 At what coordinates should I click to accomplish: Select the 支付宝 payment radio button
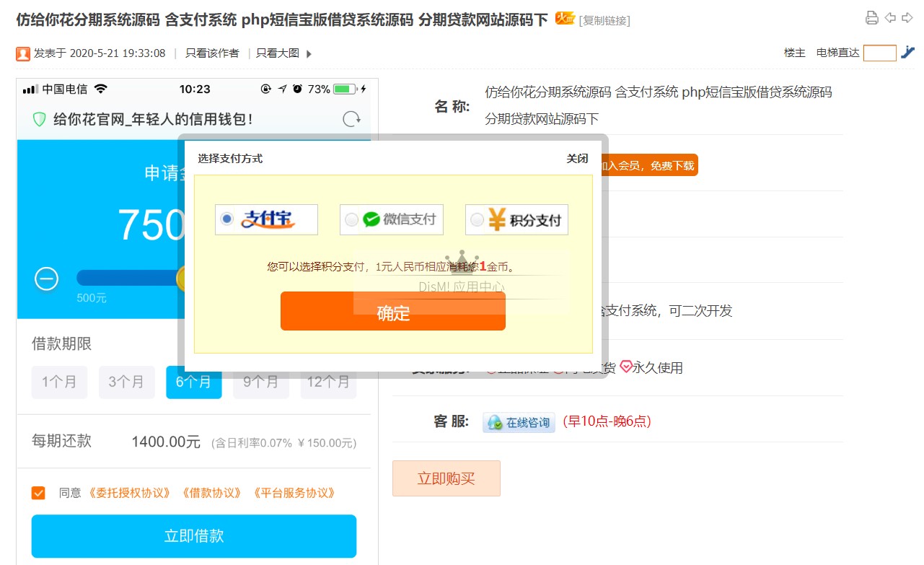227,219
